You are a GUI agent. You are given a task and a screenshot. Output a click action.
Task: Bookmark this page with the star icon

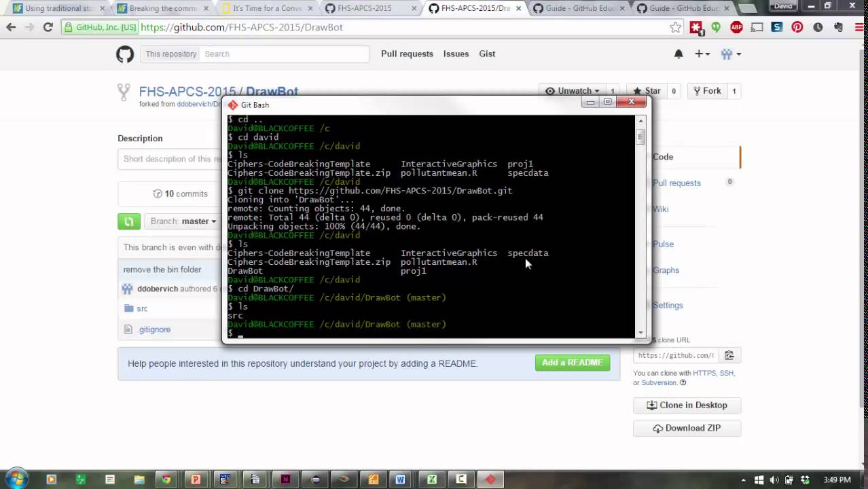click(675, 27)
